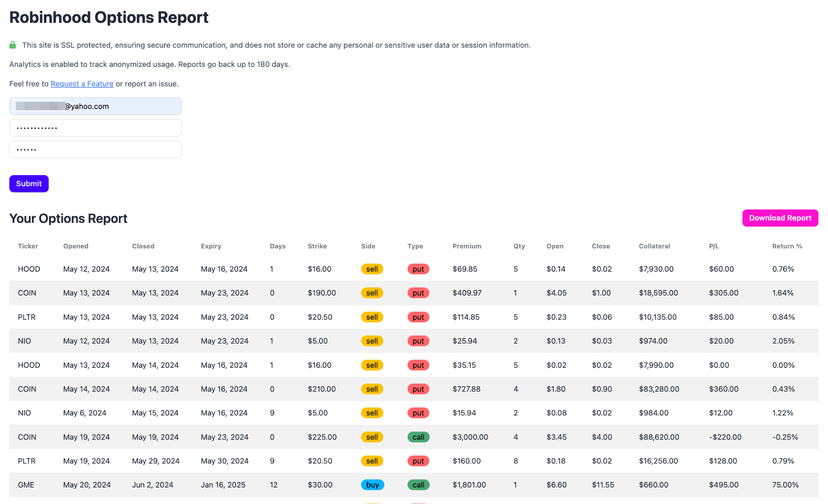Screen dimensions: 828x504
Task: Click the Jun 2, 2024 closed date
Action: tap(153, 485)
